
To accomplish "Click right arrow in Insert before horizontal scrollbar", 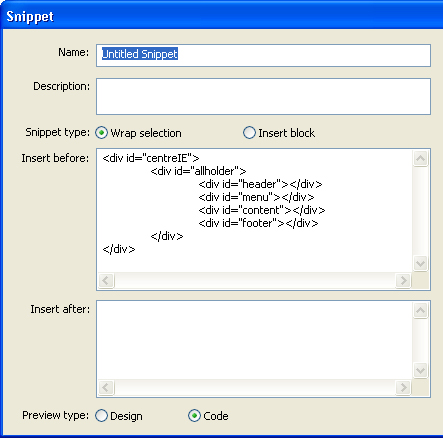I will [403, 280].
